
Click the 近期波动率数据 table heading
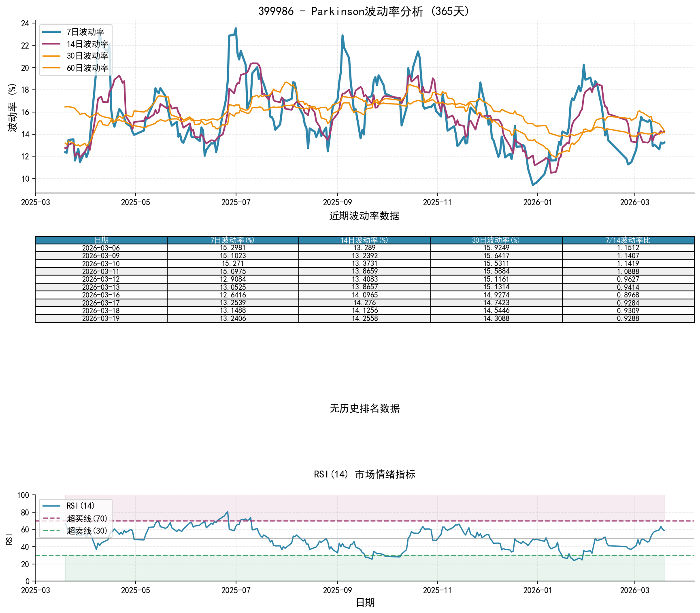point(364,216)
